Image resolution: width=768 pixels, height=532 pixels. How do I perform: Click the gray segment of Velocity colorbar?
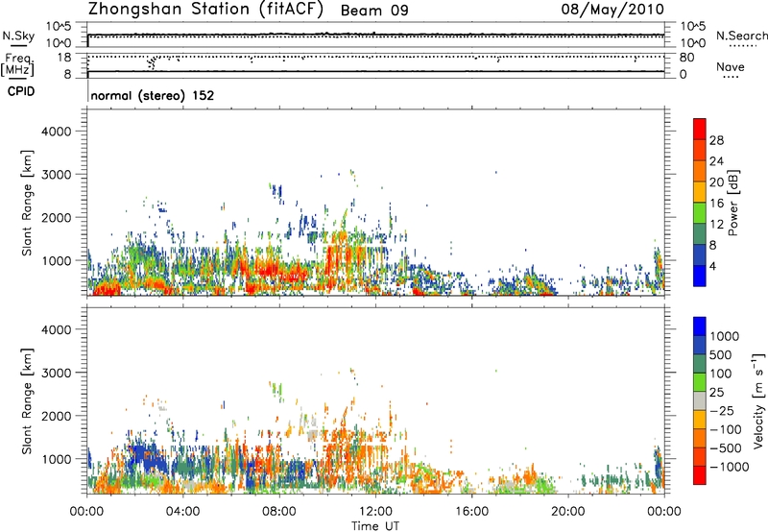tap(700, 400)
